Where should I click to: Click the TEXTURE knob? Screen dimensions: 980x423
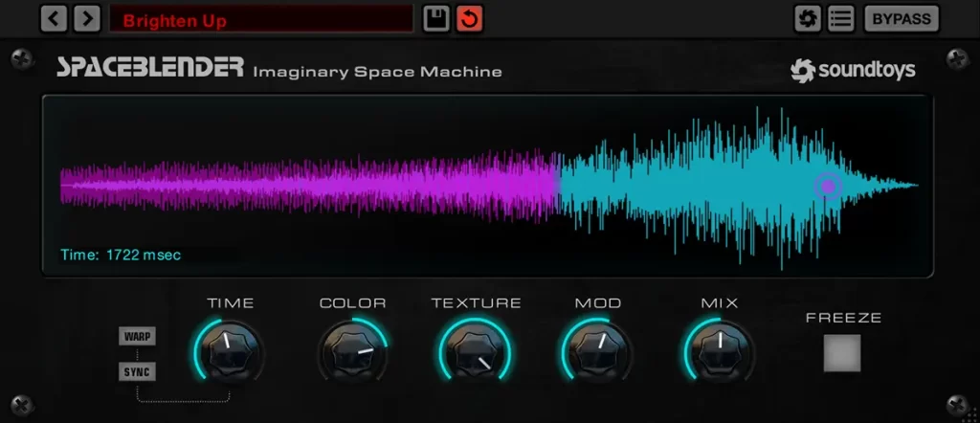click(476, 348)
